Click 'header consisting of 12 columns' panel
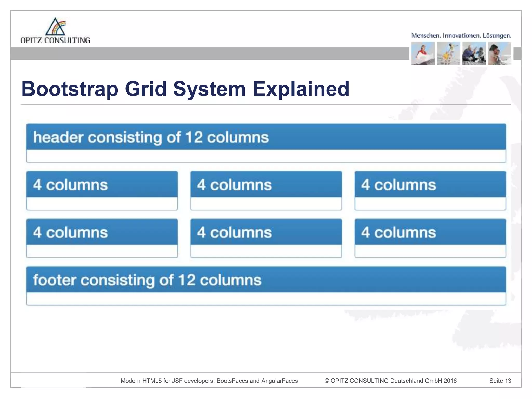Image resolution: width=532 pixels, height=399 pixels. click(266, 143)
